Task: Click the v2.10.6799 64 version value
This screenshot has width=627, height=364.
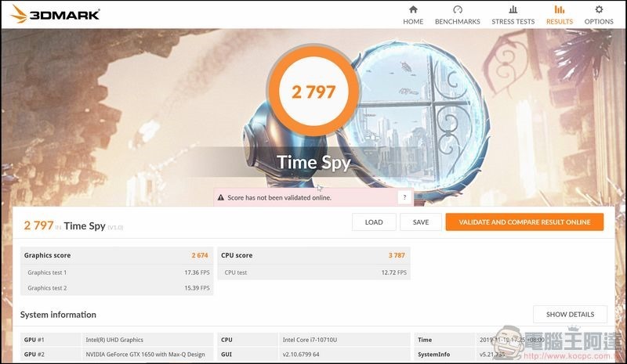Action: [x=301, y=355]
